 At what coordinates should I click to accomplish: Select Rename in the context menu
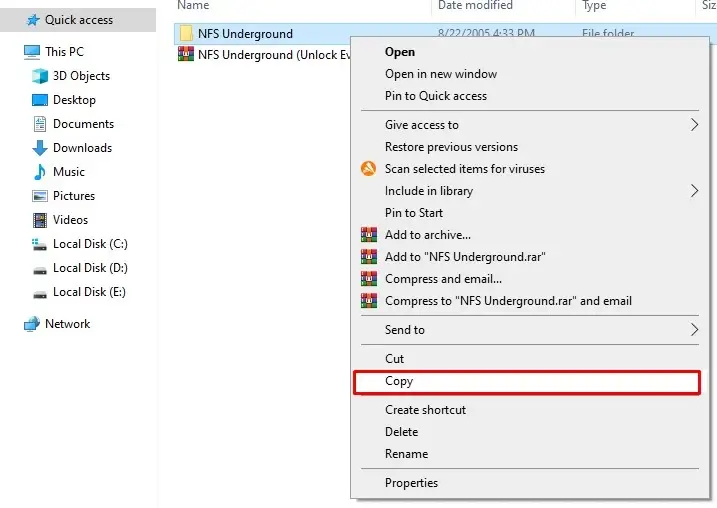click(530, 454)
